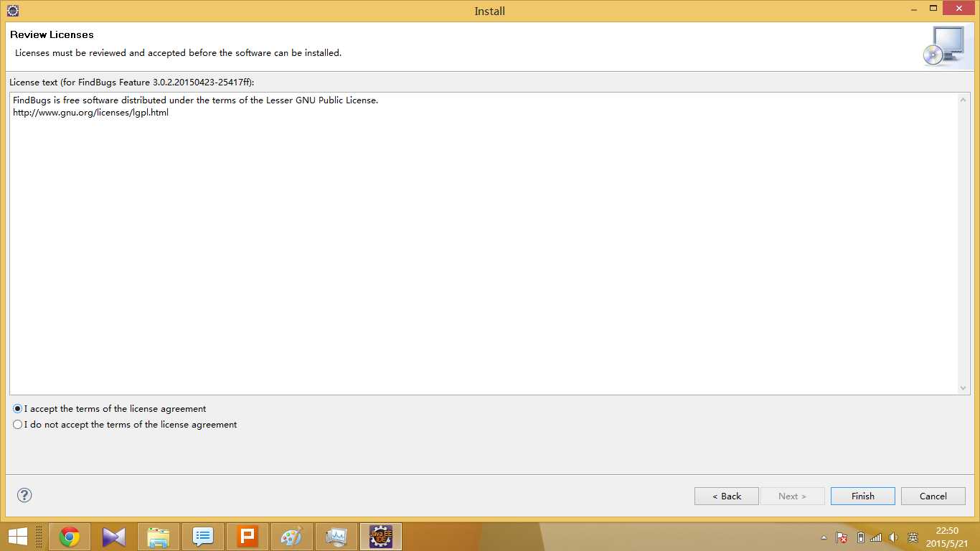980x551 pixels.
Task: Open the Windows Start button
Action: [18, 537]
